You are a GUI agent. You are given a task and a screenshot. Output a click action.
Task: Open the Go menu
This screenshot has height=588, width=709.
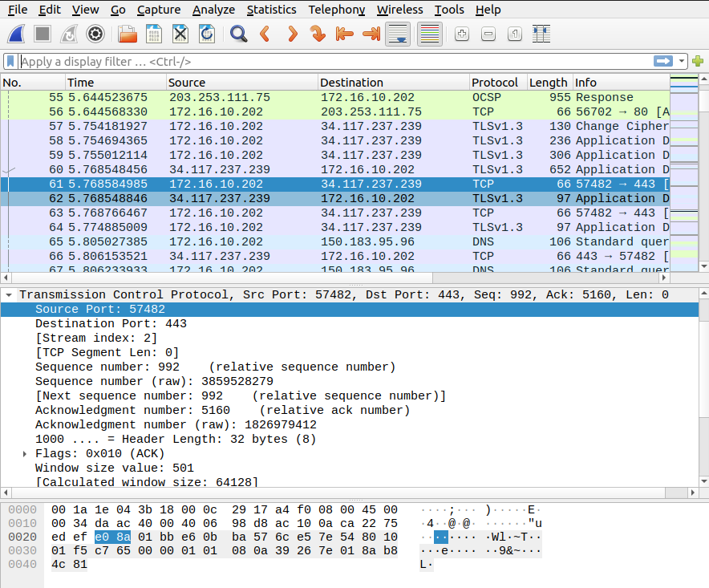(x=118, y=10)
